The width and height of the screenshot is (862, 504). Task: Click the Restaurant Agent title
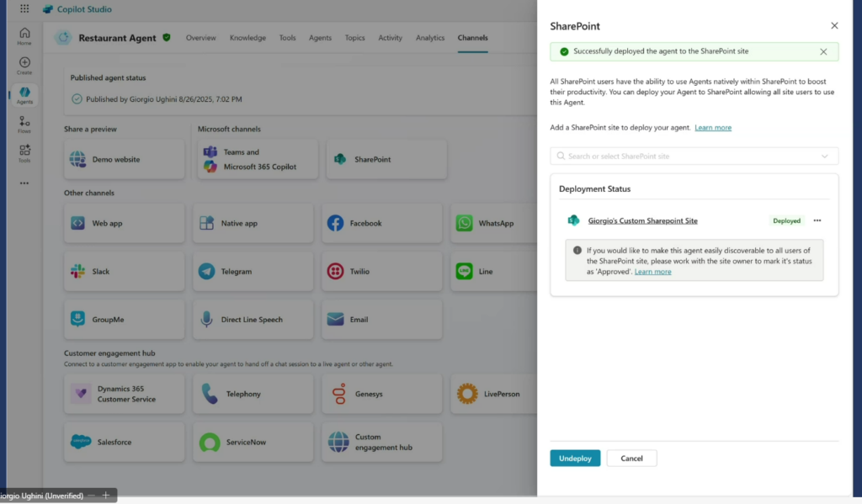click(x=117, y=38)
